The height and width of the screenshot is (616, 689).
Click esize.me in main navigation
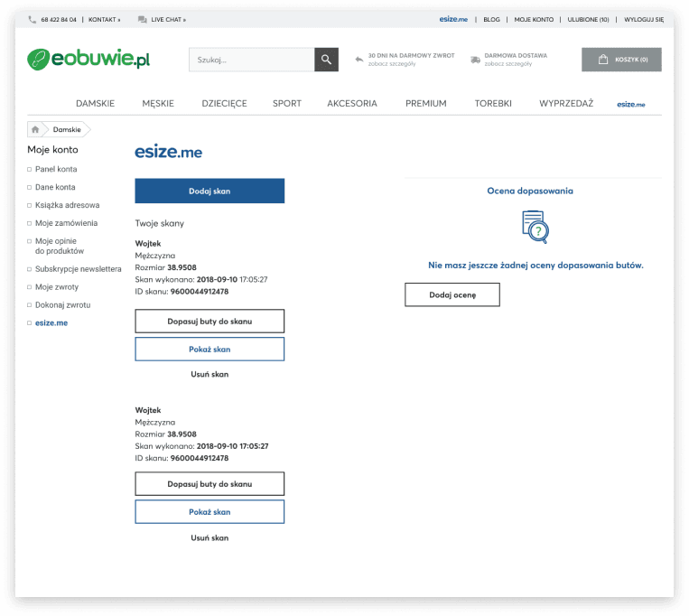click(x=630, y=104)
